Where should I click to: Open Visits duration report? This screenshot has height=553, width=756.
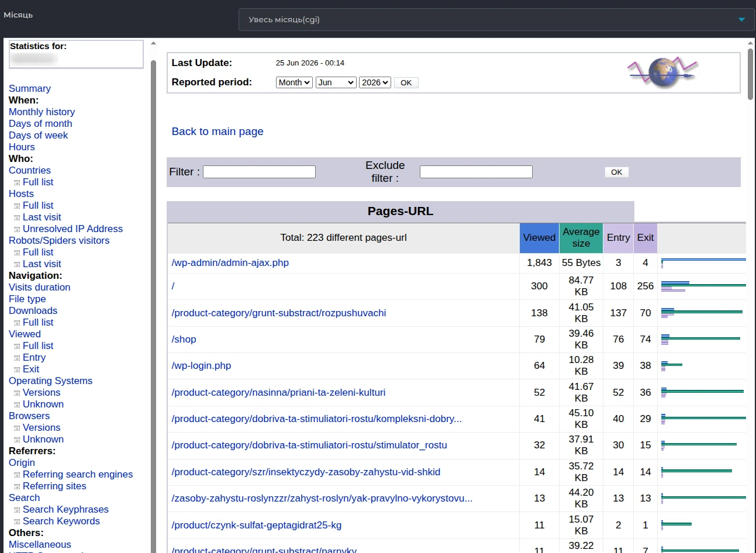[39, 287]
